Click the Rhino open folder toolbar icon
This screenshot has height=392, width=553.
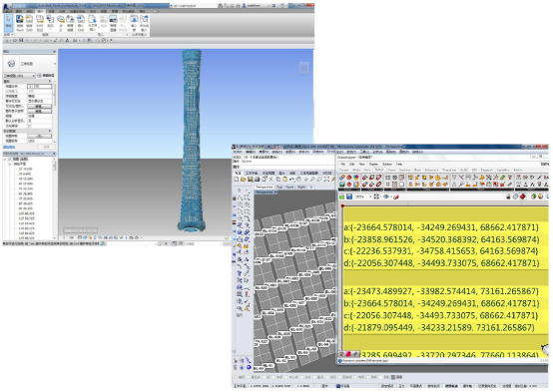pos(244,180)
